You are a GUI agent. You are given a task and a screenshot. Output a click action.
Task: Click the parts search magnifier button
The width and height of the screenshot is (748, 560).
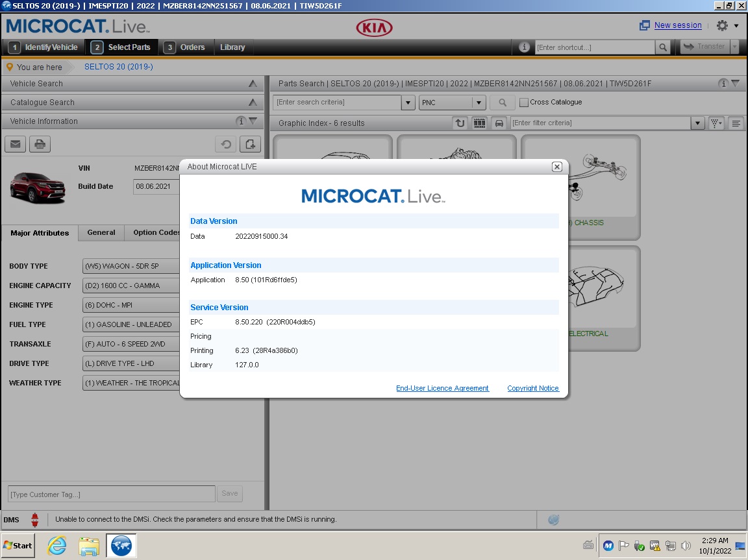pyautogui.click(x=503, y=103)
